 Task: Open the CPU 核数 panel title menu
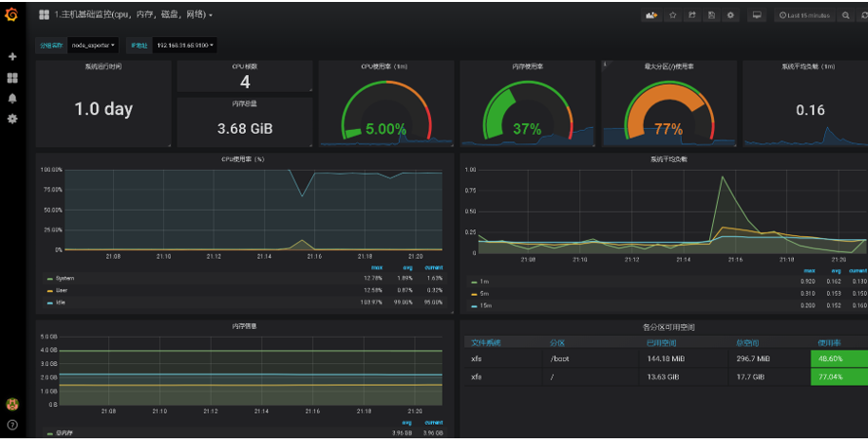pos(245,66)
